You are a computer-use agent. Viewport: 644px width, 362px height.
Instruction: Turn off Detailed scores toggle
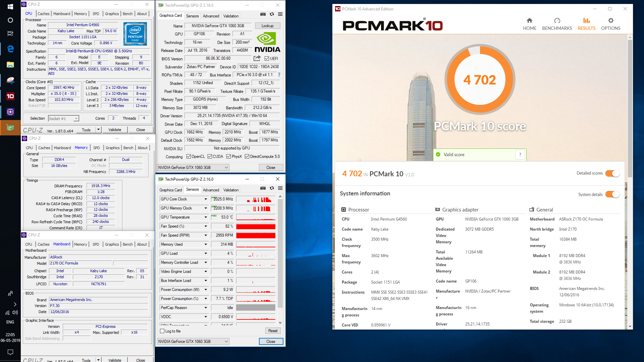coord(612,173)
